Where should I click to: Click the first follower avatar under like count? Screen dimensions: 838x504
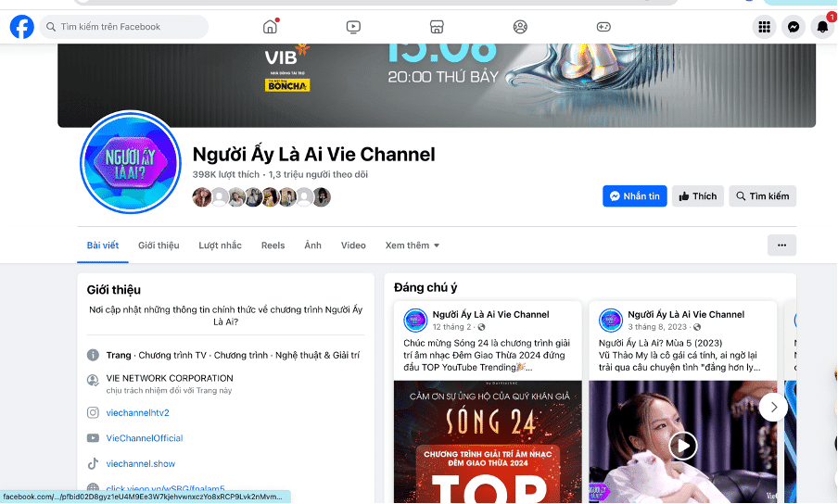tap(201, 197)
